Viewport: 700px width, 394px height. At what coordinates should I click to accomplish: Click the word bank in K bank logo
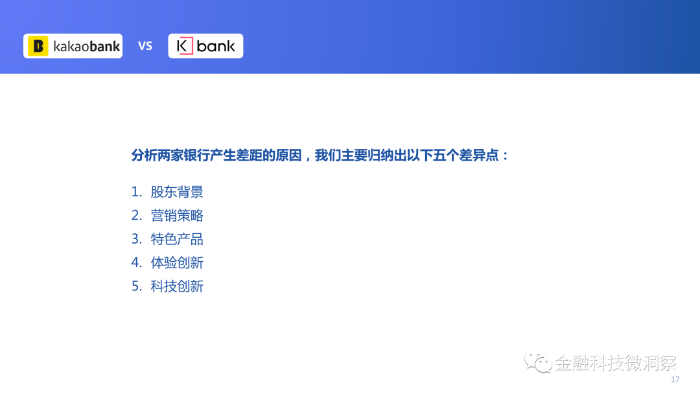point(216,46)
